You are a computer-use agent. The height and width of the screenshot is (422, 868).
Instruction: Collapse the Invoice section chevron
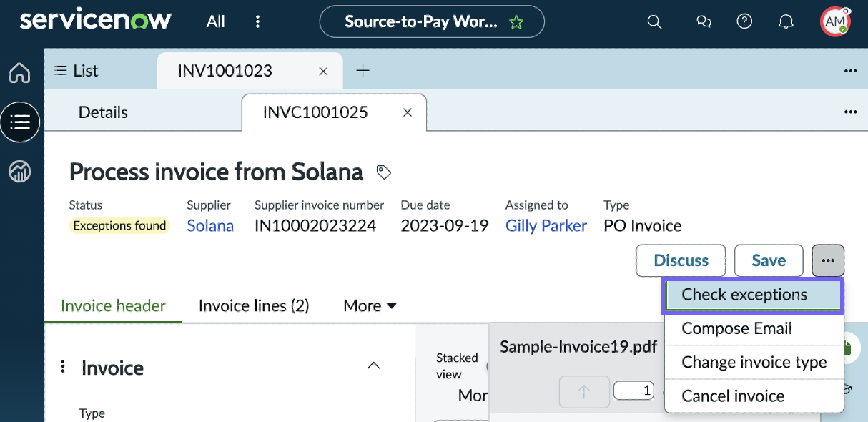(x=373, y=366)
